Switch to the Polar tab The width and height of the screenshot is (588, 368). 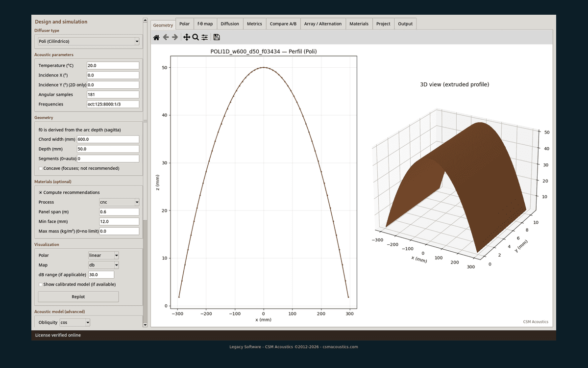click(184, 24)
